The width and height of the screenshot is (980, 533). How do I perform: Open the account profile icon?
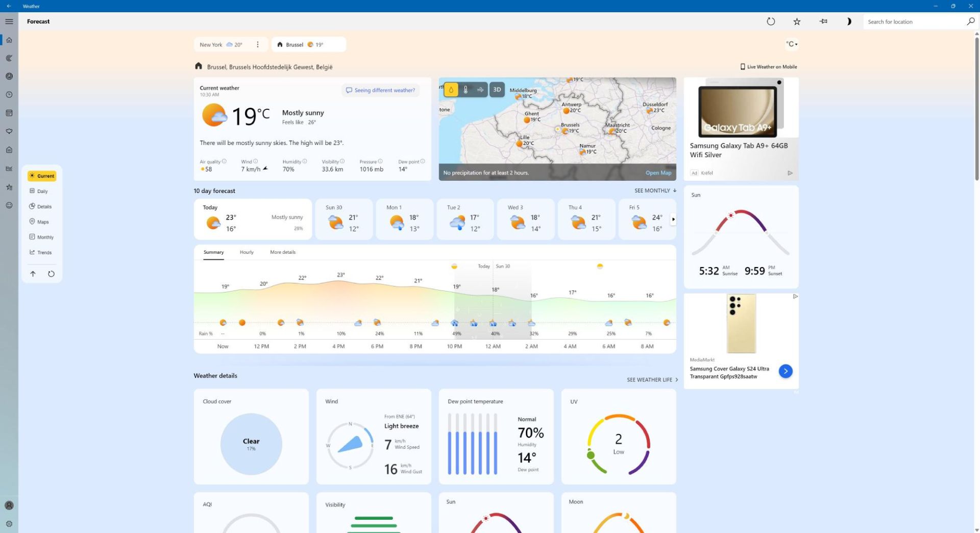tap(9, 505)
